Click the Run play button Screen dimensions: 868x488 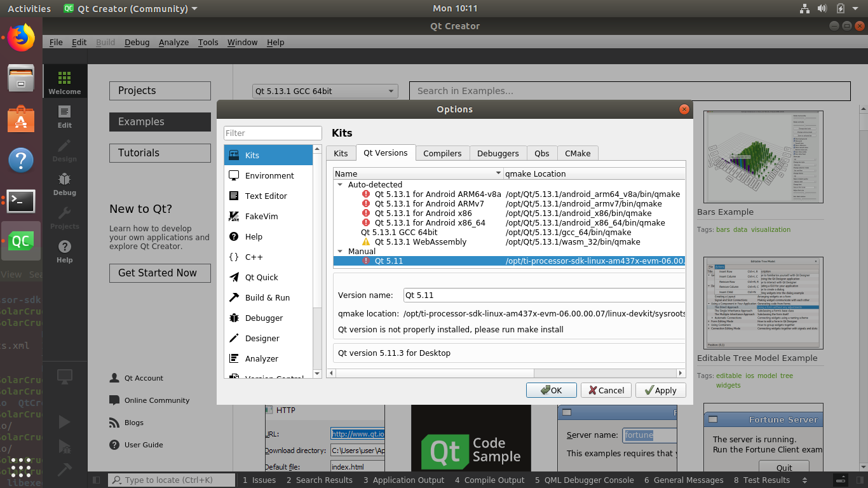coord(64,421)
